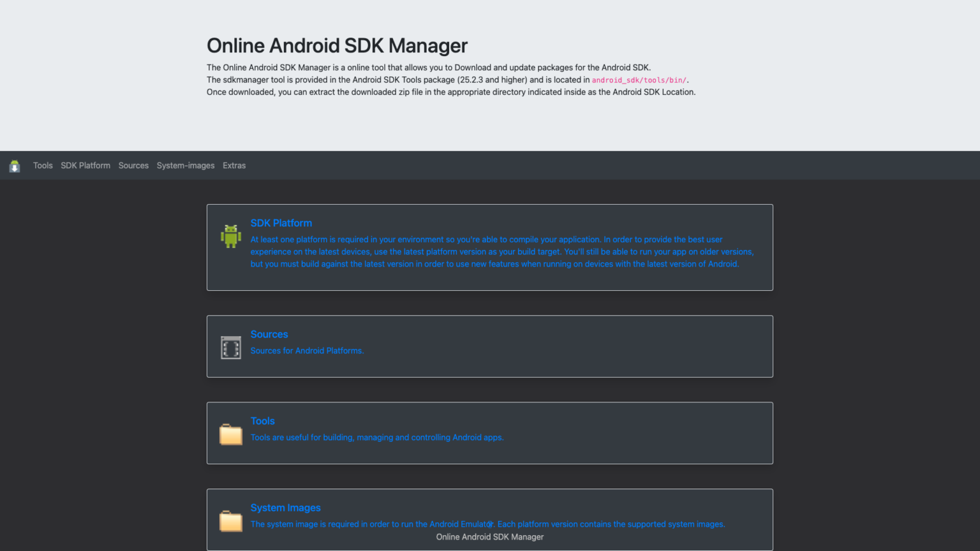Open the System Images card heading link
The height and width of the screenshot is (551, 980).
(x=286, y=508)
